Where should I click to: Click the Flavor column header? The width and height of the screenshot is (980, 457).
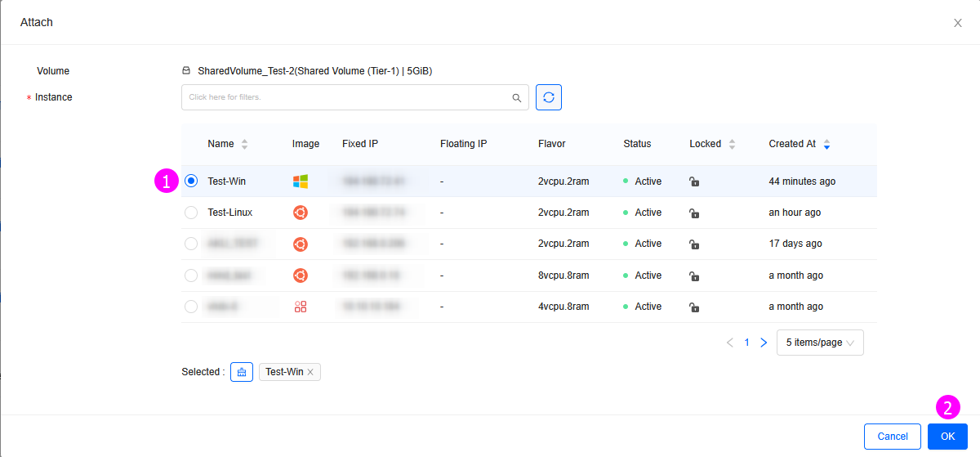pos(552,144)
